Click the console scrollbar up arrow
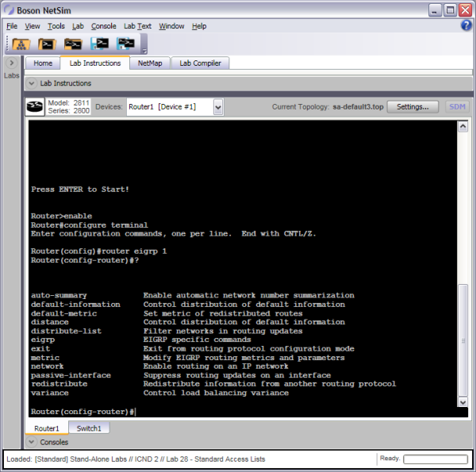Image resolution: width=476 pixels, height=472 pixels. tap(463, 126)
